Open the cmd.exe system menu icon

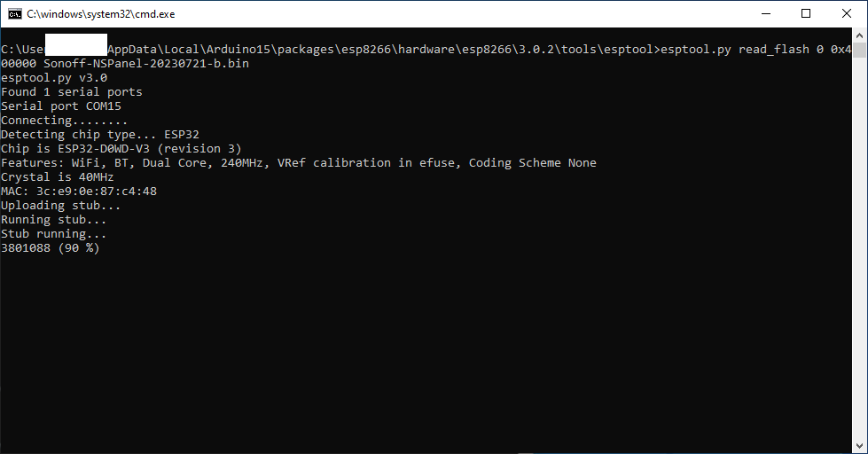(x=15, y=14)
